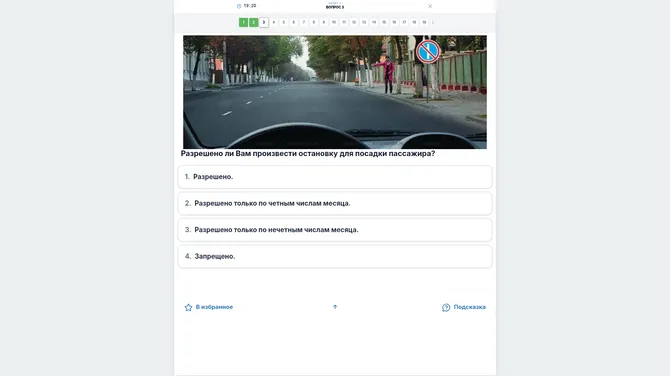Jump to question 18
This screenshot has height=376, width=670.
click(x=414, y=22)
